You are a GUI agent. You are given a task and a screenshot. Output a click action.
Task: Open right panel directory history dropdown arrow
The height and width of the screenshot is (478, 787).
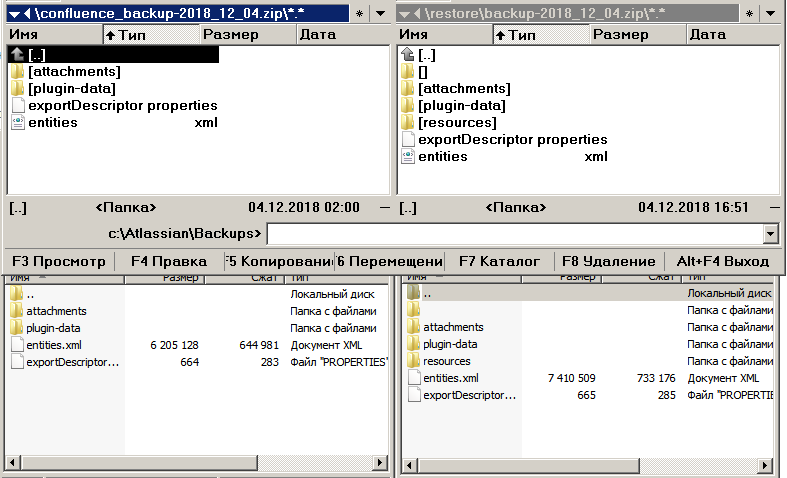tap(770, 14)
